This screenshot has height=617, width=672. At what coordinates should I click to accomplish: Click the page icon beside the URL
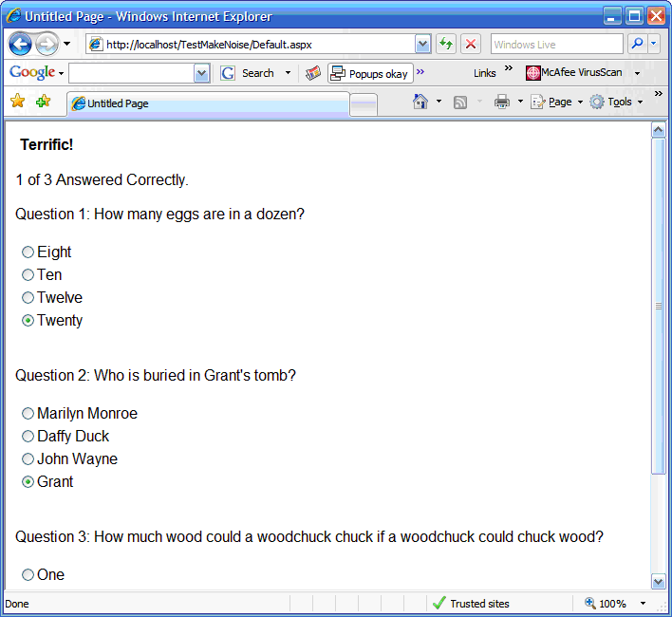point(96,44)
